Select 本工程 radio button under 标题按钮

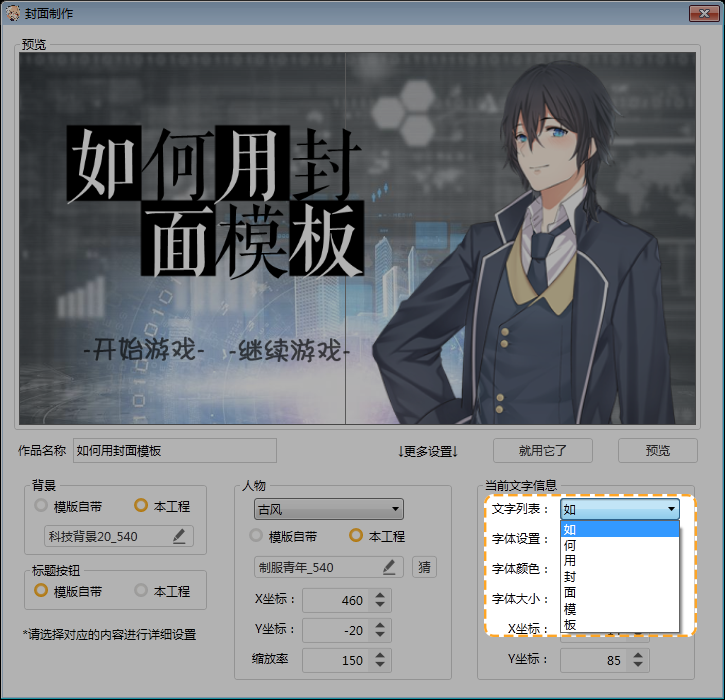coord(141,591)
